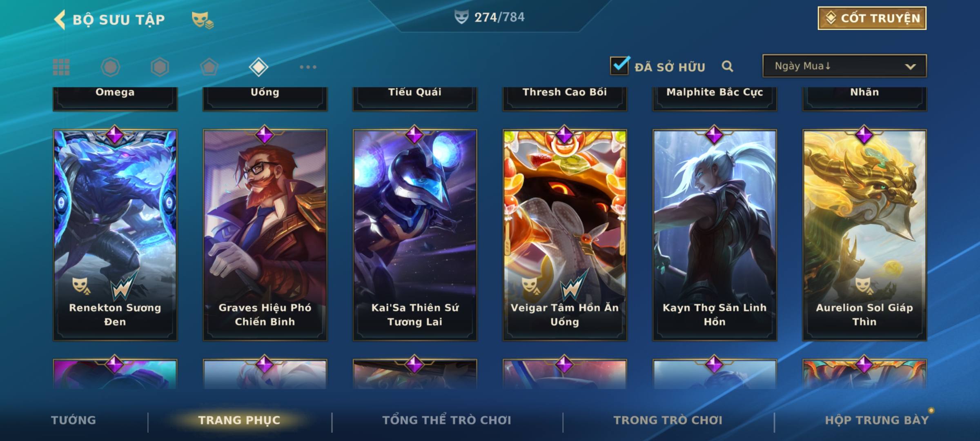Uncheck the Đã Sở Hữu checkbox

pyautogui.click(x=619, y=65)
